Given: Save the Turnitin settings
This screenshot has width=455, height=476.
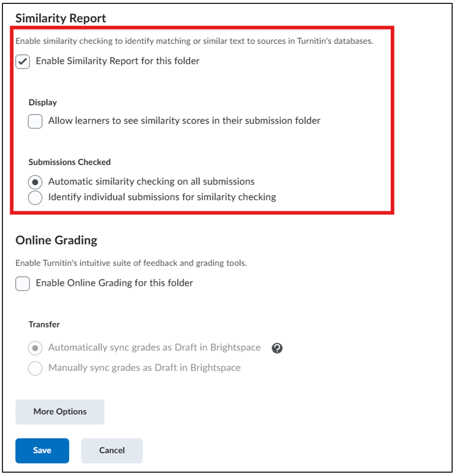Looking at the screenshot, I should point(42,451).
